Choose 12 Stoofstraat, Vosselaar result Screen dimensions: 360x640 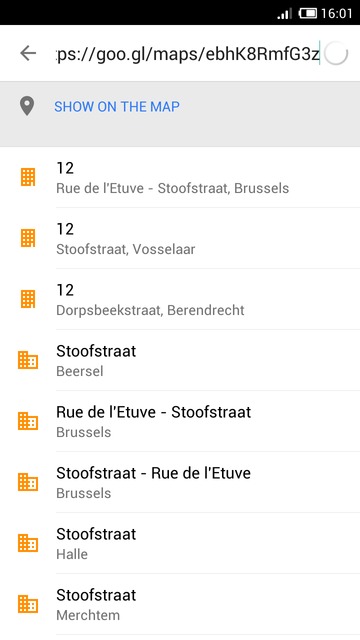coord(180,238)
